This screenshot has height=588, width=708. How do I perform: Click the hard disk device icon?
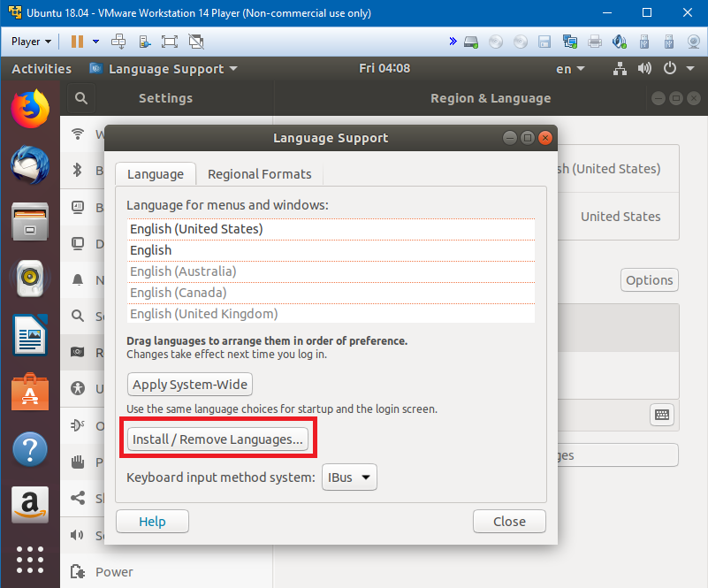point(471,42)
